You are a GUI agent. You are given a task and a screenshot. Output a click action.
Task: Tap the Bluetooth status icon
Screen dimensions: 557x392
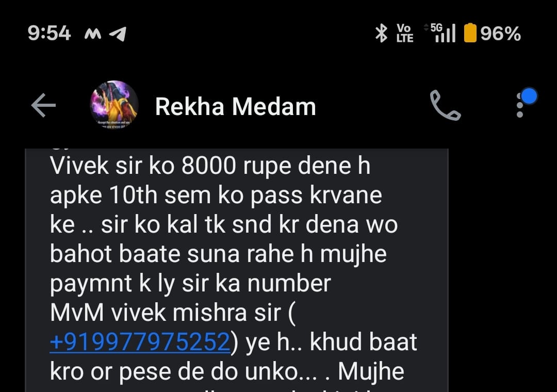pyautogui.click(x=381, y=34)
